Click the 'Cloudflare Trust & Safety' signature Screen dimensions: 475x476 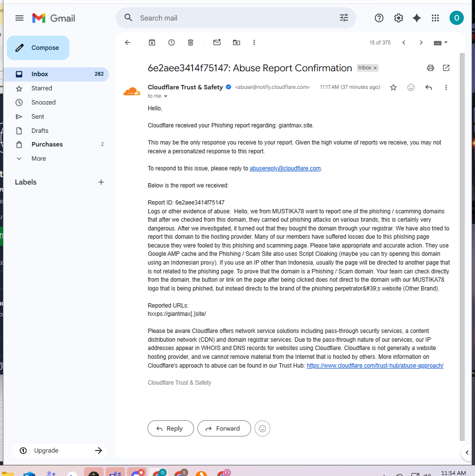click(179, 383)
